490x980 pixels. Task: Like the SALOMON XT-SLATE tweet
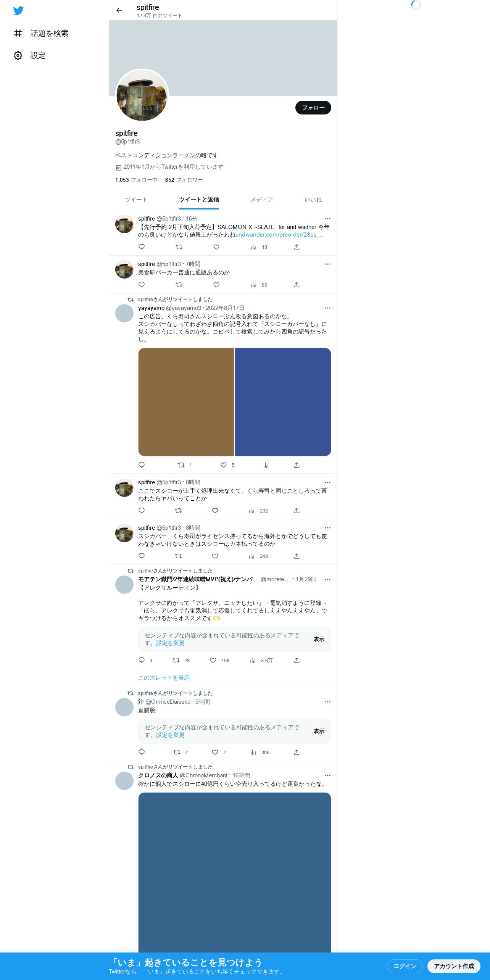(x=216, y=247)
